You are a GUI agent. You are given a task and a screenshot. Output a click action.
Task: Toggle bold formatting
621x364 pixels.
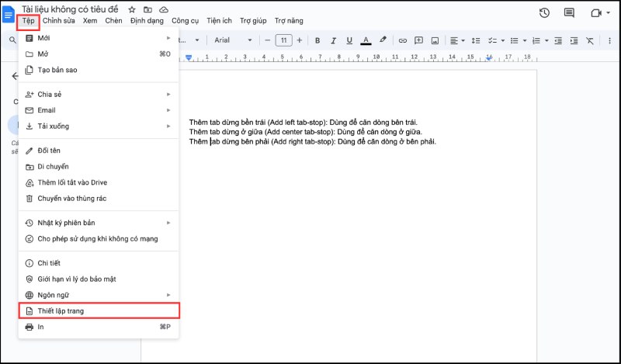tap(316, 40)
